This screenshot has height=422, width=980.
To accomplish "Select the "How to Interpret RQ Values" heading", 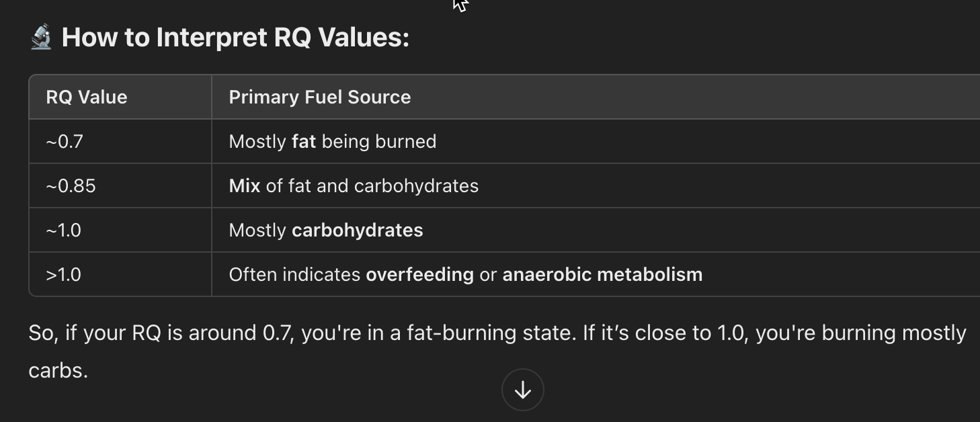I will point(235,37).
